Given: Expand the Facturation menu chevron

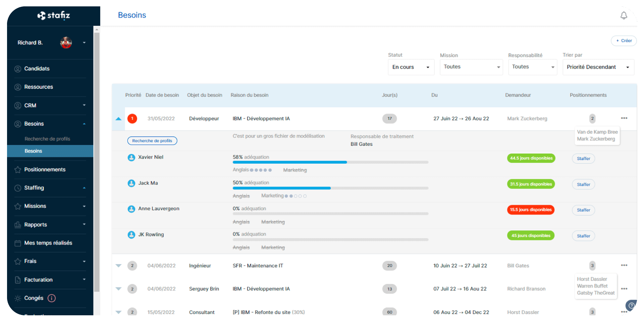Looking at the screenshot, I should (84, 279).
